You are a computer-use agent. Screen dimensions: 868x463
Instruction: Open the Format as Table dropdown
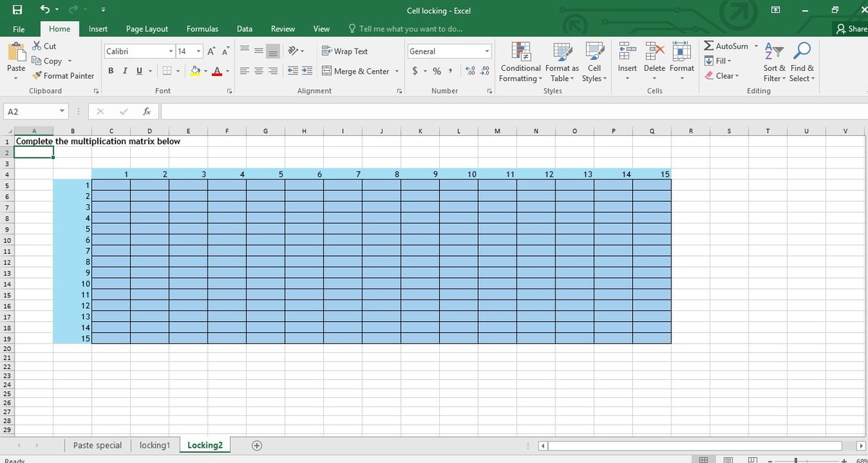click(561, 62)
